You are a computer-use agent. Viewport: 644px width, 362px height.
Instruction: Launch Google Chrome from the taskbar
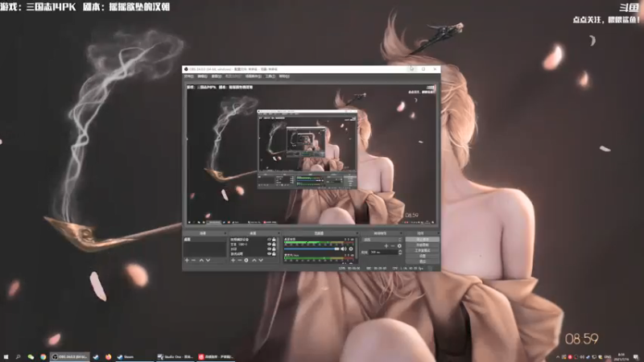43,357
